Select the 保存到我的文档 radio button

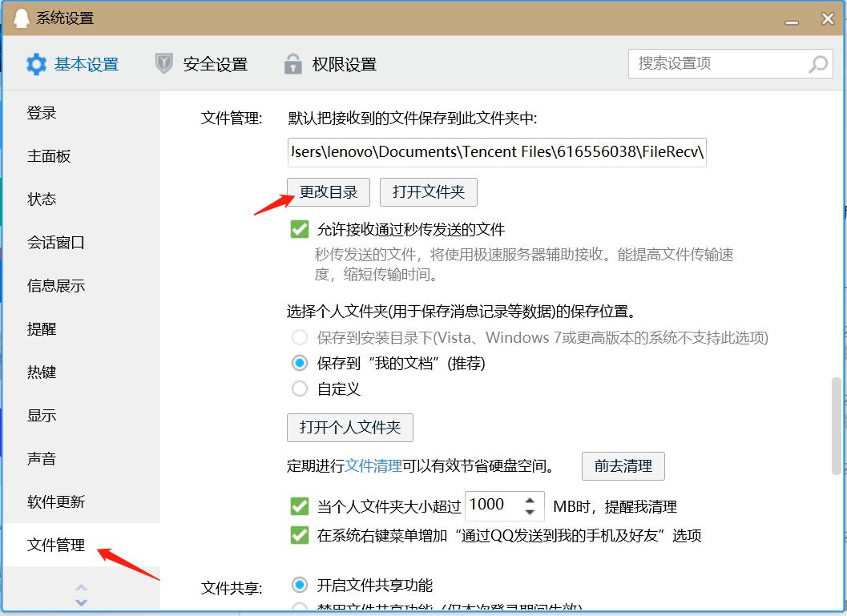tap(299, 363)
